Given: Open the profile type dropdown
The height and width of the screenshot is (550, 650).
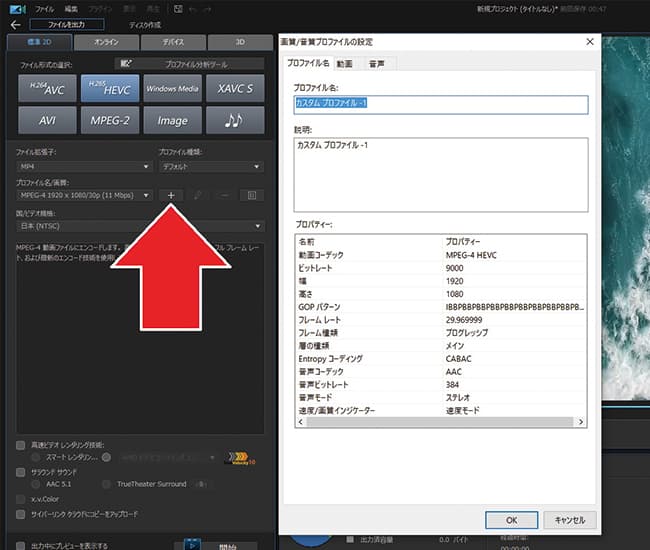Looking at the screenshot, I should pyautogui.click(x=211, y=167).
